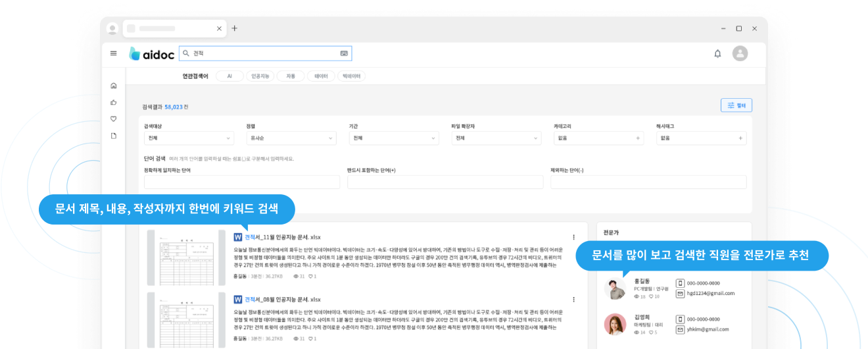868x349 pixels.
Task: Click the mail icon for 김영희
Action: coord(681,330)
